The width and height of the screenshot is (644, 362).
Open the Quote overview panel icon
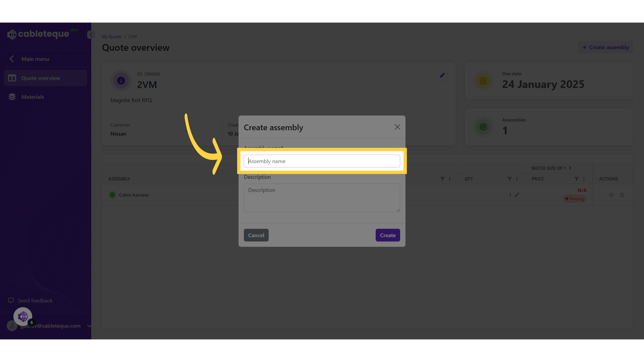(12, 78)
